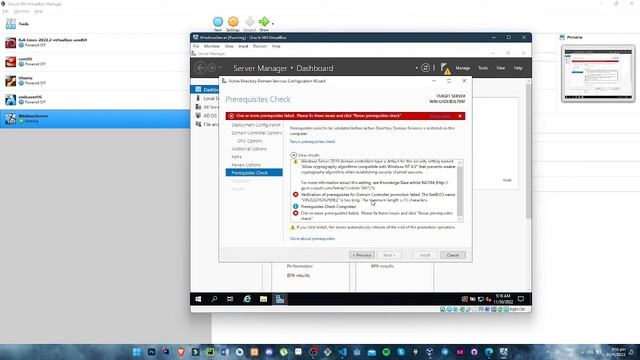The width and height of the screenshot is (640, 360).
Task: Open navigation history dropdown next to forward arrow
Action: tap(220, 68)
